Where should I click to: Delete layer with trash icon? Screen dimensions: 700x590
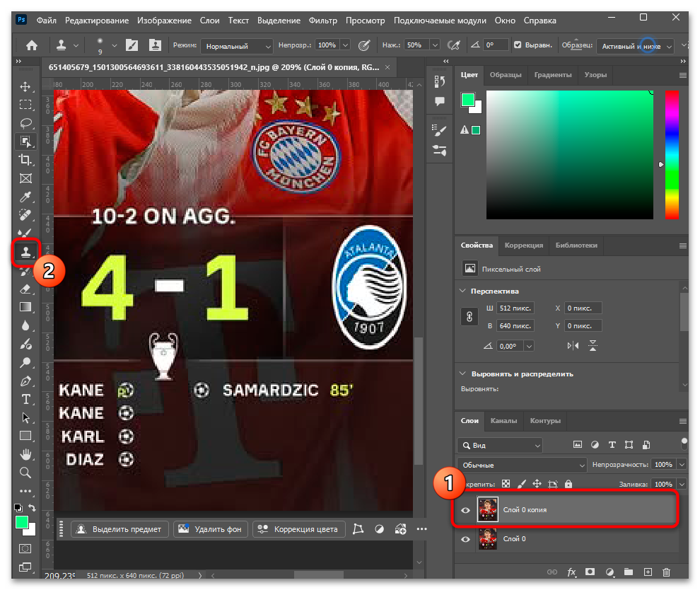(666, 572)
